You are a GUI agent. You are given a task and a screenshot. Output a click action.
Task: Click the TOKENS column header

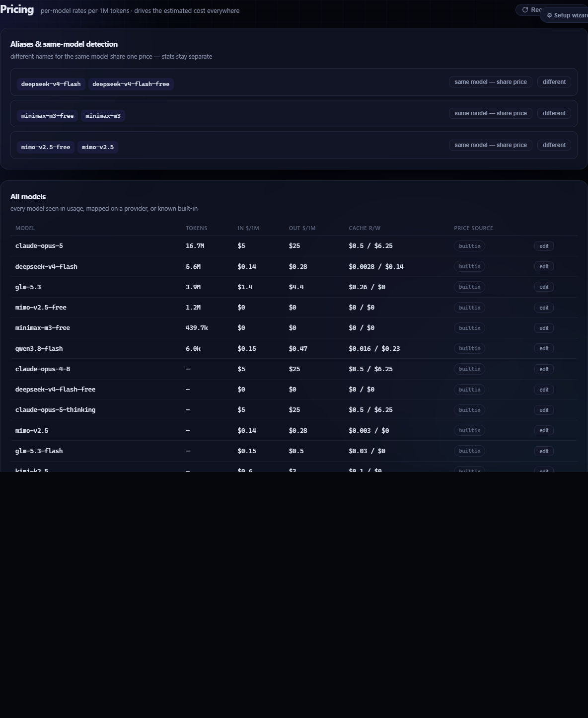(x=197, y=228)
